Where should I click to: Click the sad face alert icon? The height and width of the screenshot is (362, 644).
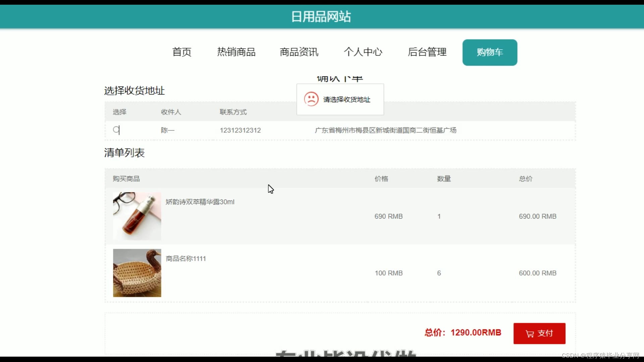click(311, 99)
